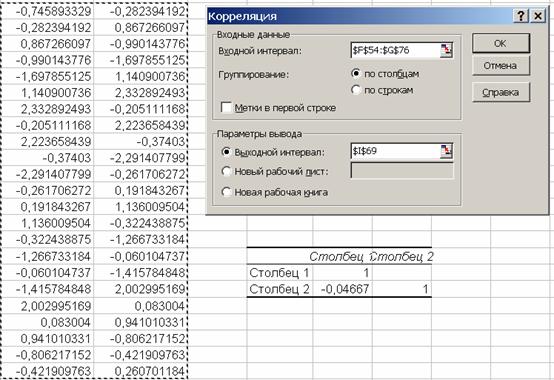
Task: Select the Столбец 2 row label cell
Action: (280, 289)
